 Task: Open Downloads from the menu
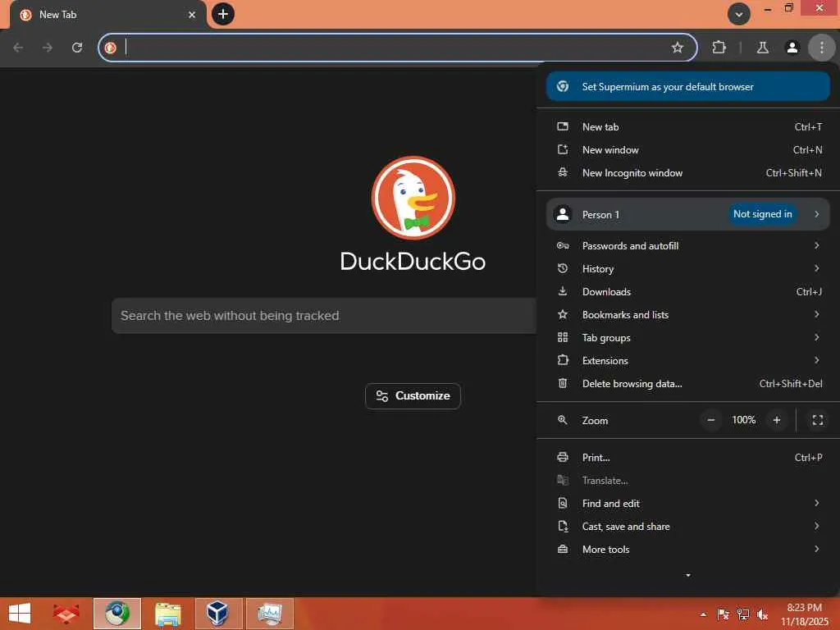coord(688,292)
